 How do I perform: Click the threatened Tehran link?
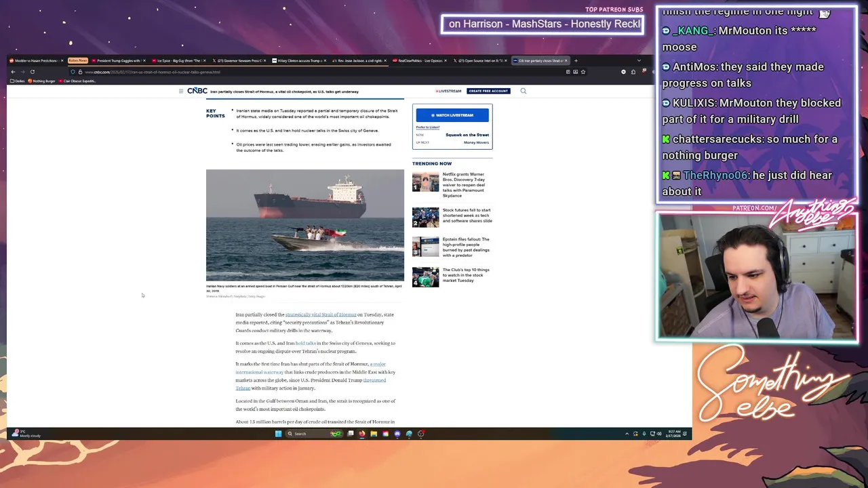pyautogui.click(x=311, y=384)
